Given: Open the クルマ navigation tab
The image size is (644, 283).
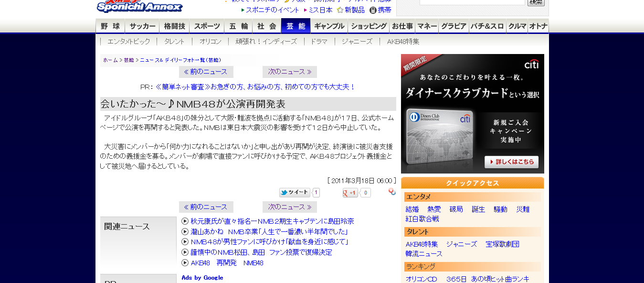Looking at the screenshot, I should coord(517,26).
